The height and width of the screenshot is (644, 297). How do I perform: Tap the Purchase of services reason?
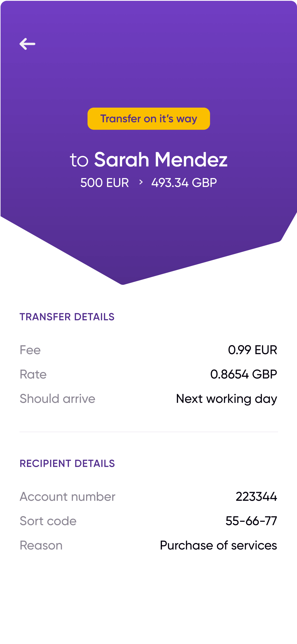[x=218, y=545]
